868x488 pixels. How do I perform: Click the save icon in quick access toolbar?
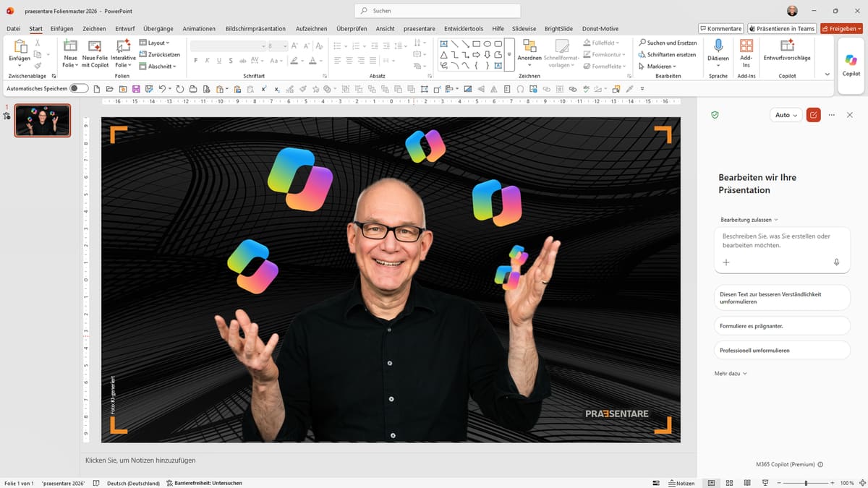coord(135,89)
